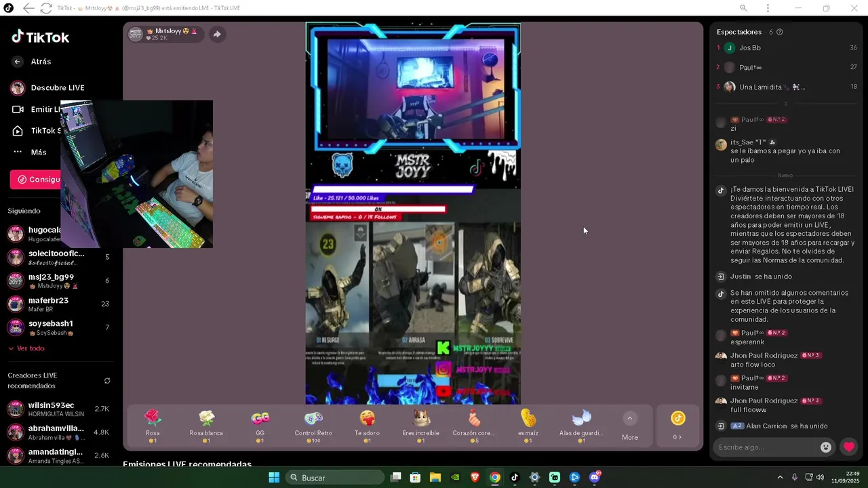Open the Espectadores help question icon
868x488 pixels.
[779, 32]
